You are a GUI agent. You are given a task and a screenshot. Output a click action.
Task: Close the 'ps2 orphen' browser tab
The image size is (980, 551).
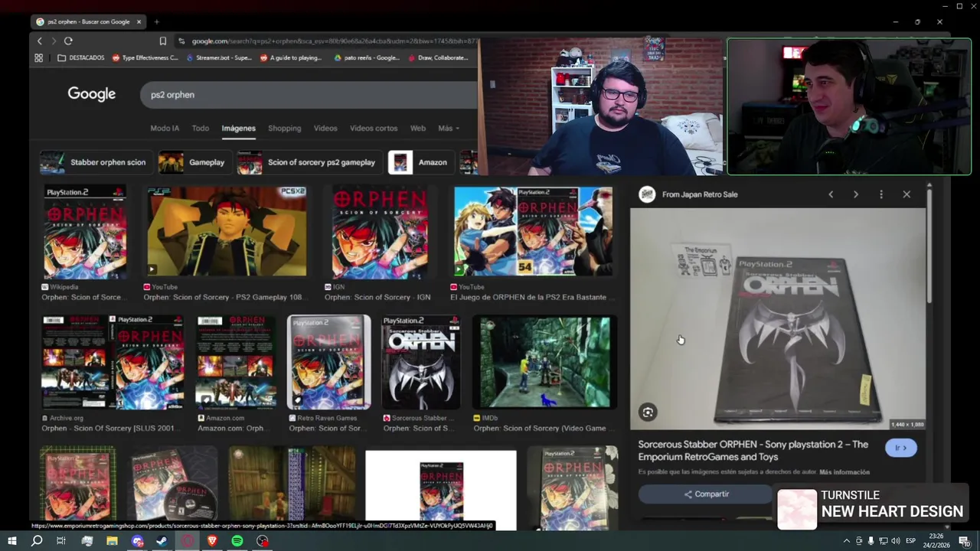(x=139, y=21)
